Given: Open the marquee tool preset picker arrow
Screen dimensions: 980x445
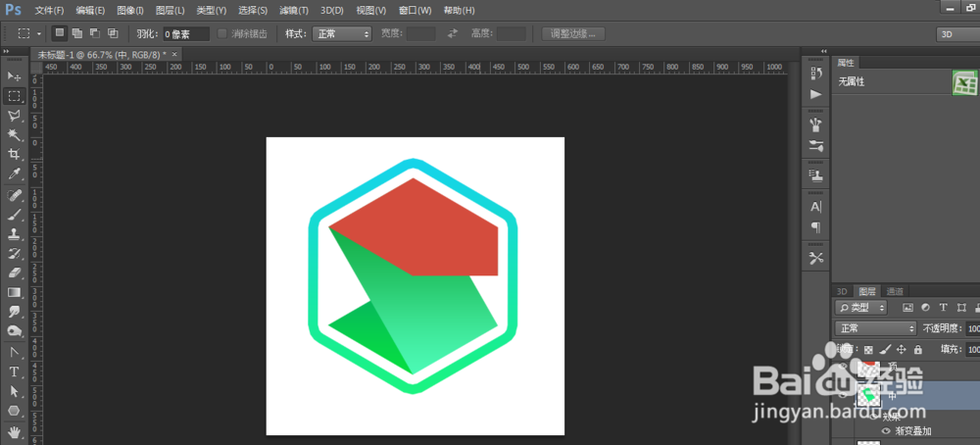Looking at the screenshot, I should pos(39,33).
